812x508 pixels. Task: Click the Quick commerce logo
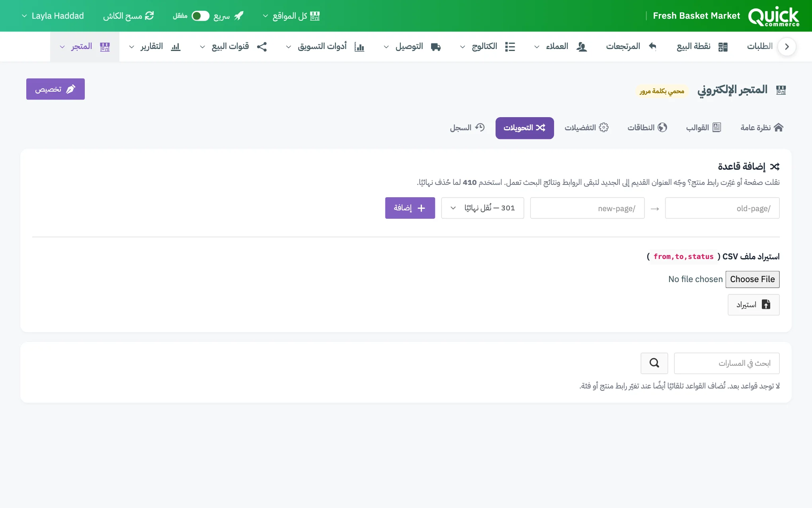(x=773, y=16)
